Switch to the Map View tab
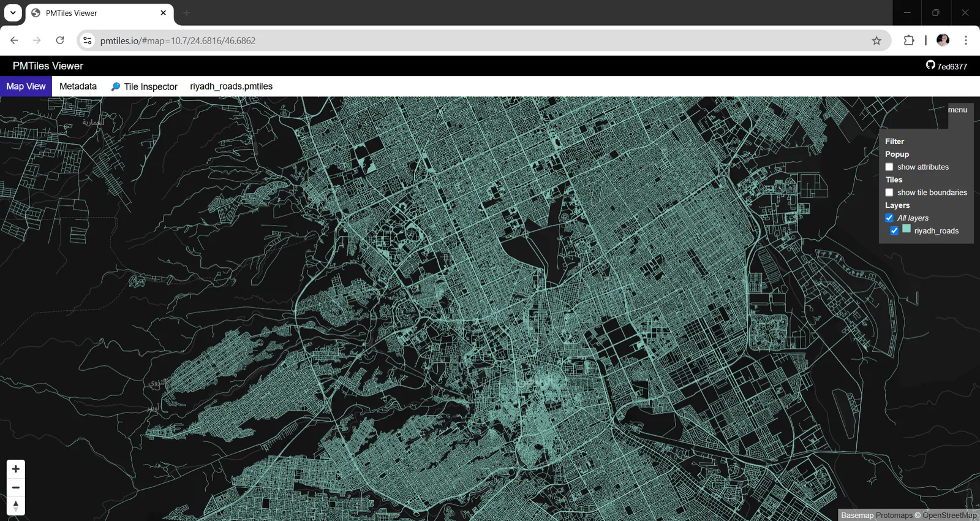980x521 pixels. (x=26, y=86)
